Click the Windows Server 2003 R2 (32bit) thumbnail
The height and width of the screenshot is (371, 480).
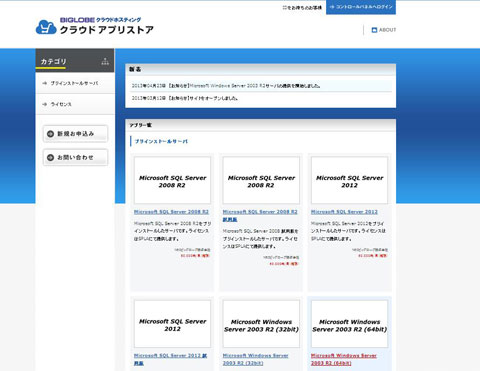tap(261, 324)
